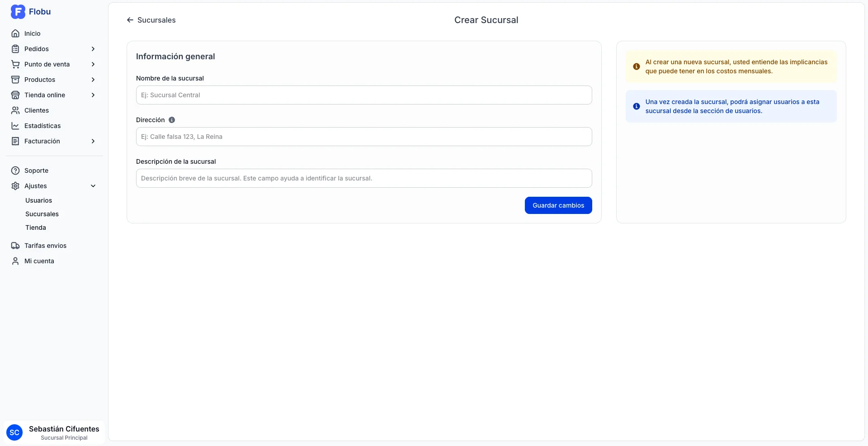
Task: Expand the Pedidos submenu chevron
Action: tap(93, 49)
